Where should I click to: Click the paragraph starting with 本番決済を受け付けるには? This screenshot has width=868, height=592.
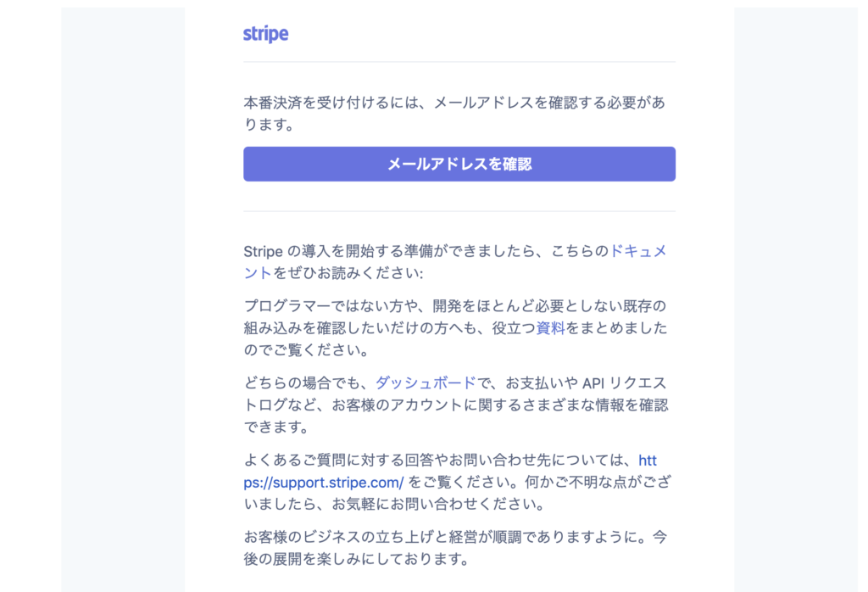coord(454,114)
